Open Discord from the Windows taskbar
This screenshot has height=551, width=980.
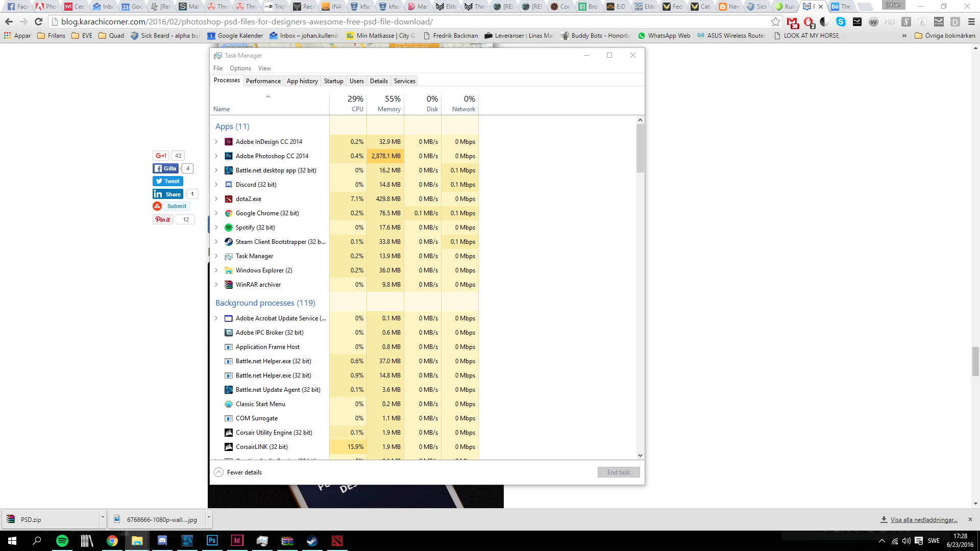click(162, 541)
